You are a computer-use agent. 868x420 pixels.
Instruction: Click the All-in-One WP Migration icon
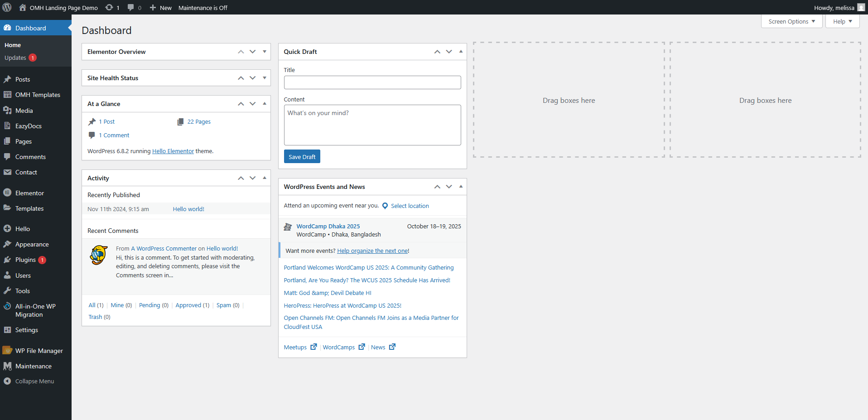point(7,306)
